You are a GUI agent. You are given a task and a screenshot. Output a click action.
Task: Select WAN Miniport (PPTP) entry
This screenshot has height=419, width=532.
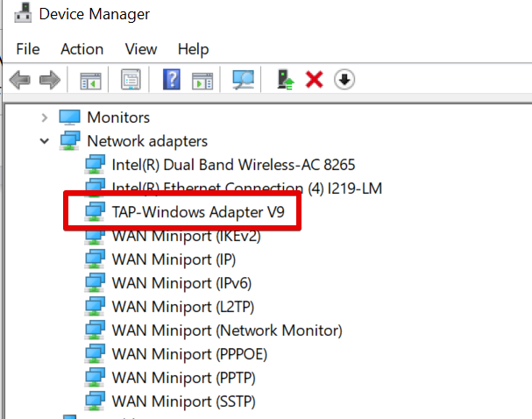183,378
